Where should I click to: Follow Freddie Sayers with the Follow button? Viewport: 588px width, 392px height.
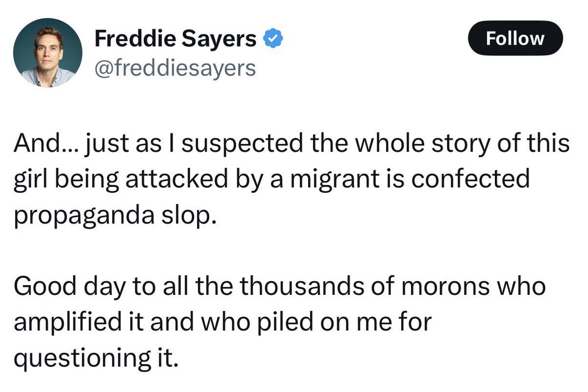515,38
